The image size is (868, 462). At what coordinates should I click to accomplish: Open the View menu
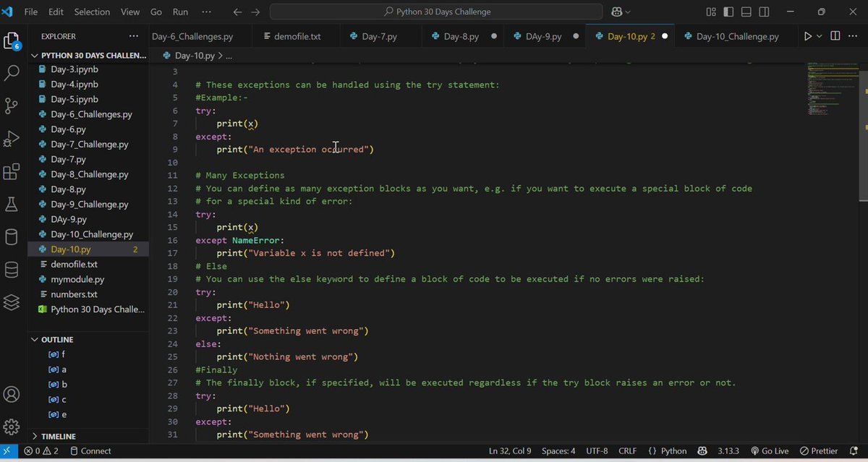coord(130,12)
